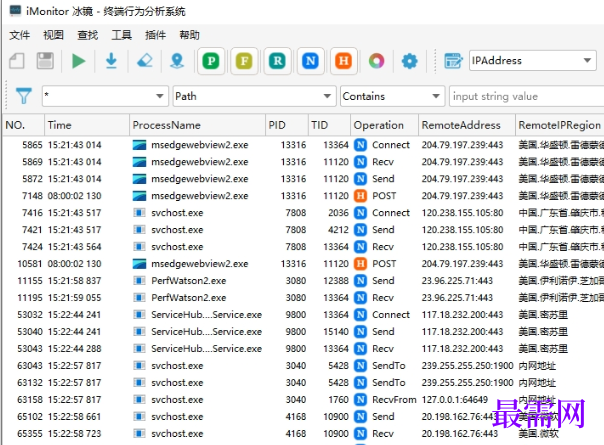The image size is (604, 445).
Task: Select row 11195 PerfWatson2.exe Recv
Action: 304,297
